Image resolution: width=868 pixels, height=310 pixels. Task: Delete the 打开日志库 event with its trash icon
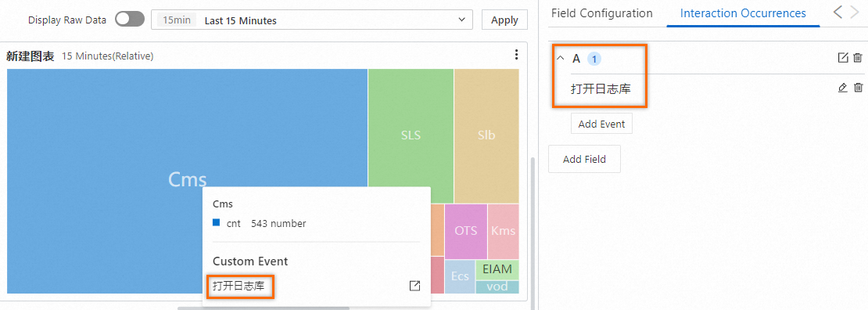coord(858,88)
